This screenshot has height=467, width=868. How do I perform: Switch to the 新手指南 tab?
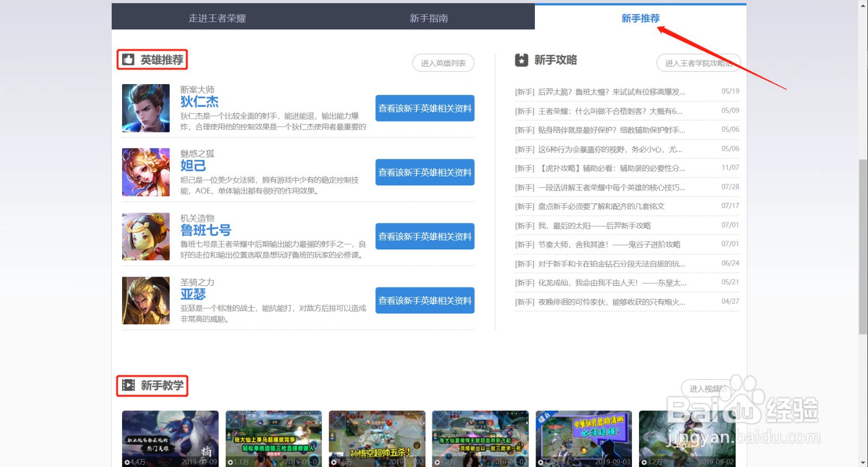click(x=429, y=18)
